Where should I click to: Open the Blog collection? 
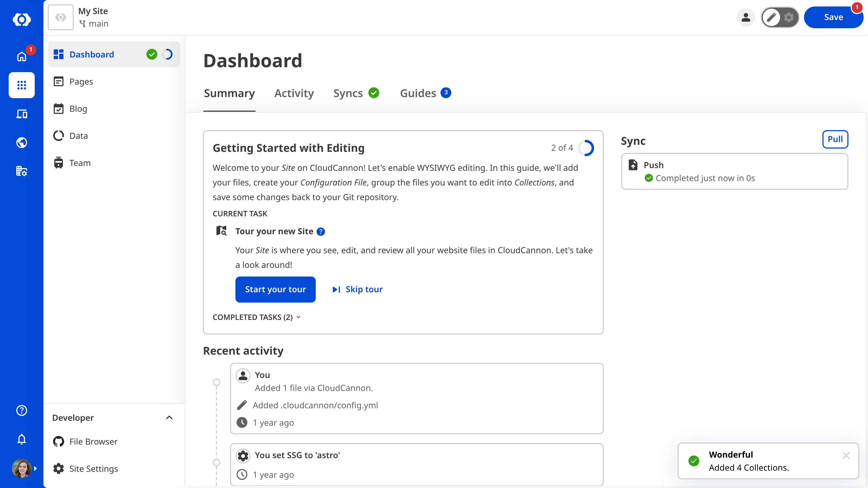114,108
